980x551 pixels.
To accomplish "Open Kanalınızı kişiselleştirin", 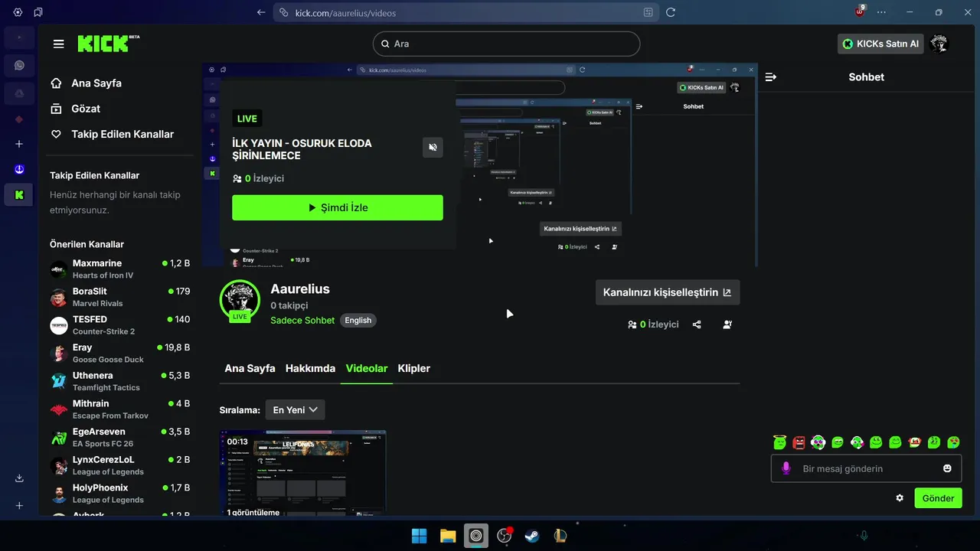I will (668, 292).
